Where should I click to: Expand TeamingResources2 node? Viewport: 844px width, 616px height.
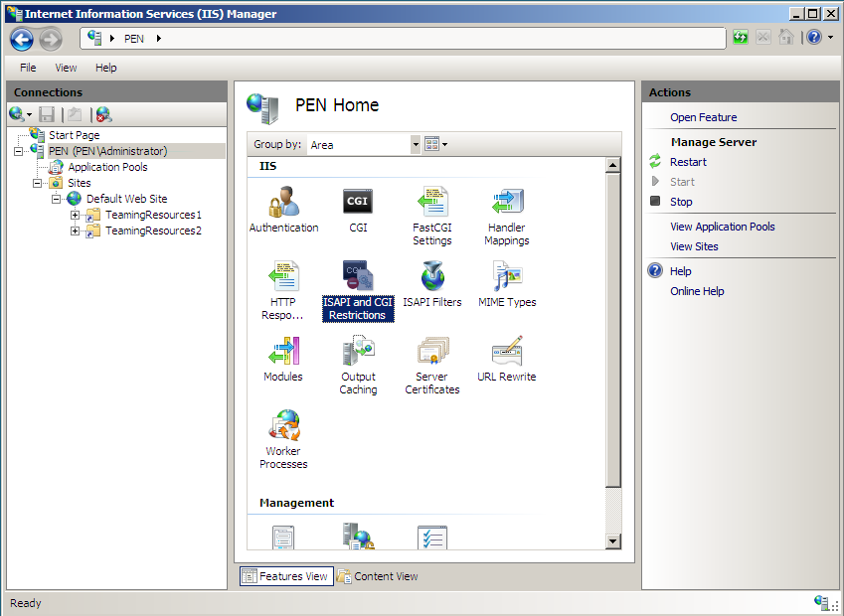(x=75, y=231)
